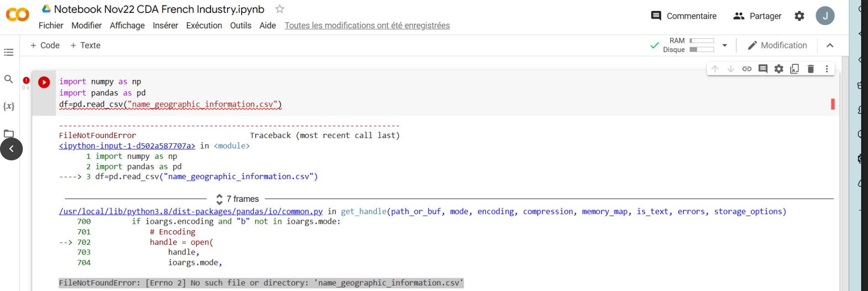Mirror cell in tab icon

795,69
